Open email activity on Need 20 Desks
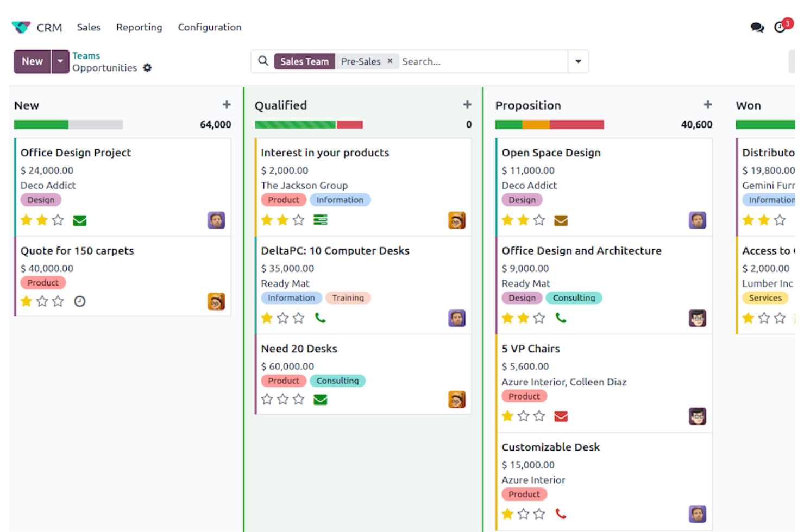Viewport: 804px width, 532px height. 321,400
